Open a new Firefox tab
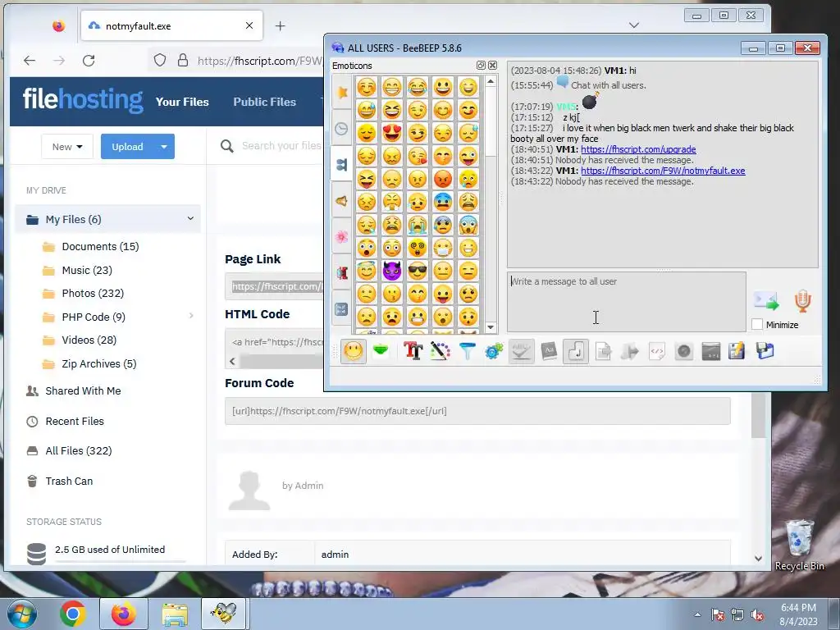 (x=281, y=25)
